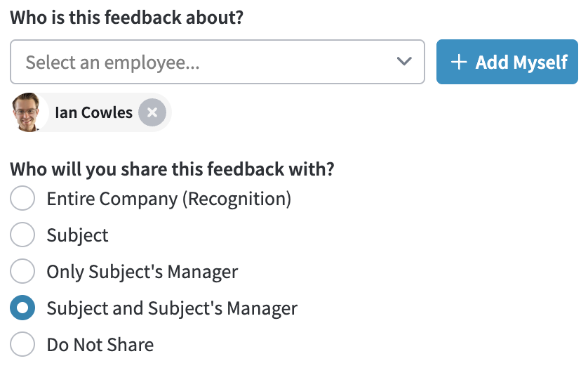The image size is (588, 368).
Task: Click the 'Who is this feedback about?' heading
Action: [x=127, y=18]
